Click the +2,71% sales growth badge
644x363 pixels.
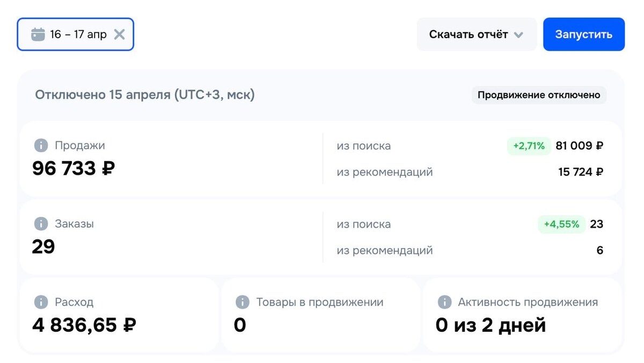click(x=529, y=146)
